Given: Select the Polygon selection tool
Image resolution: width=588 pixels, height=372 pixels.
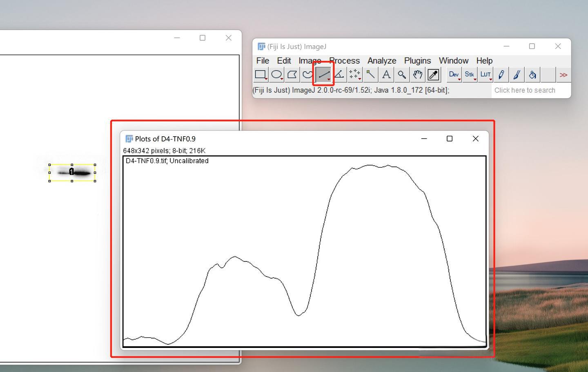Looking at the screenshot, I should (x=292, y=75).
